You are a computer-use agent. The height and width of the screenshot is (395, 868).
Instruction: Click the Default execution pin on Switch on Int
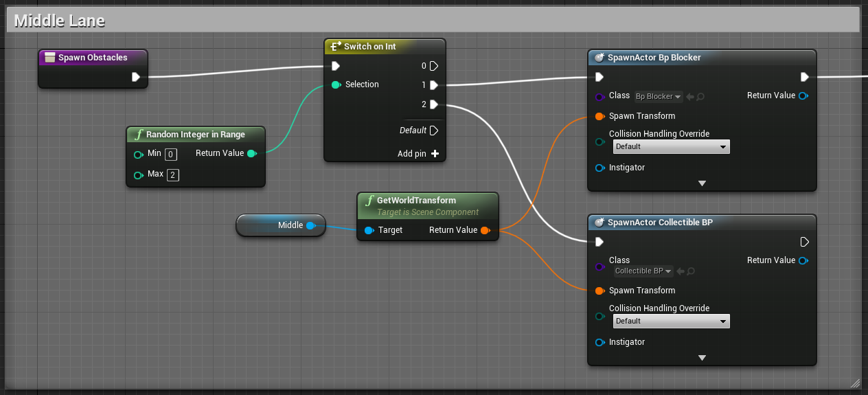(x=434, y=131)
